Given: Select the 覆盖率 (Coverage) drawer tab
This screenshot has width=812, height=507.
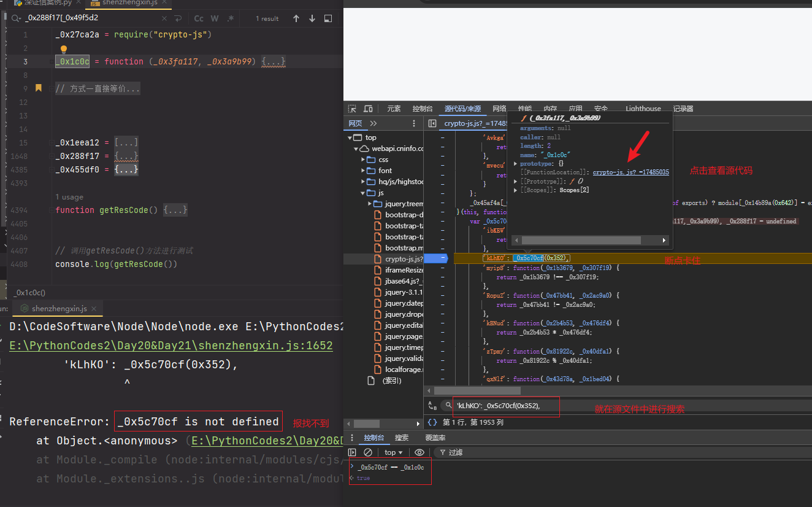Looking at the screenshot, I should click(435, 438).
